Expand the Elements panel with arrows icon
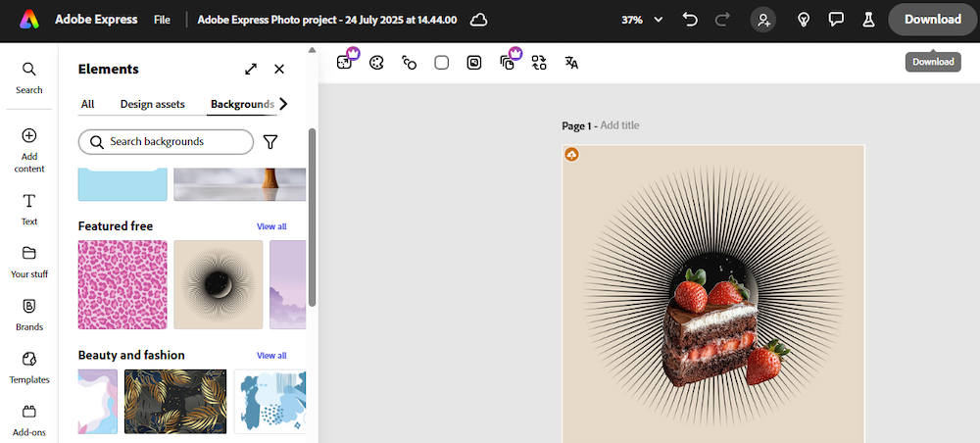Screen dimensions: 980x443 251,69
